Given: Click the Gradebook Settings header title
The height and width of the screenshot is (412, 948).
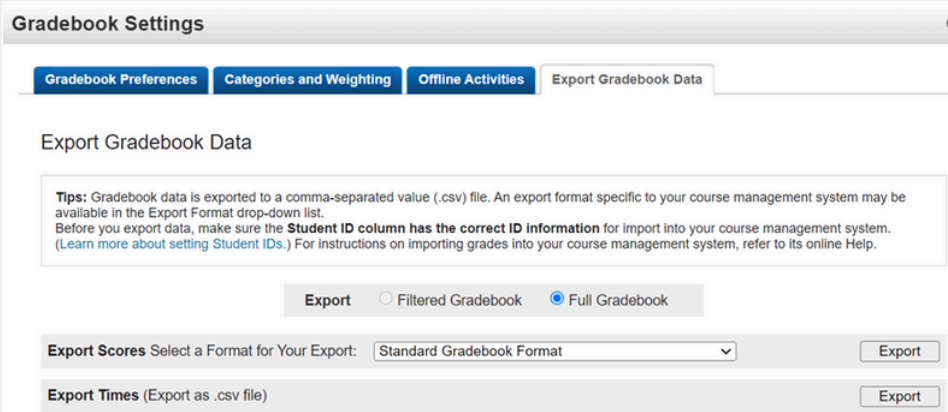Looking at the screenshot, I should (108, 24).
